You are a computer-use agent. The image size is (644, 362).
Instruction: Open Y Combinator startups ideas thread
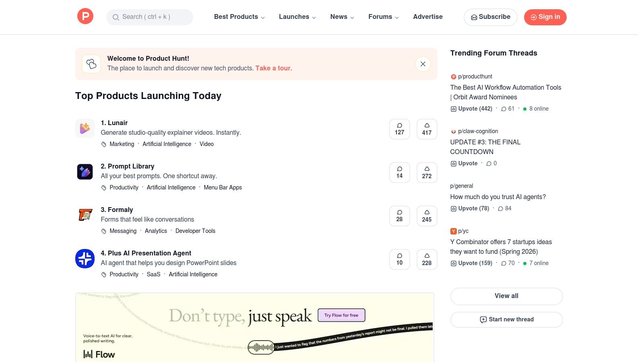pyautogui.click(x=501, y=247)
